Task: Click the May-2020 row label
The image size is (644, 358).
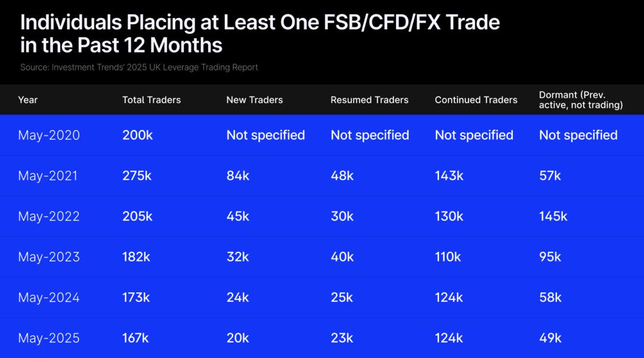Action: click(49, 135)
